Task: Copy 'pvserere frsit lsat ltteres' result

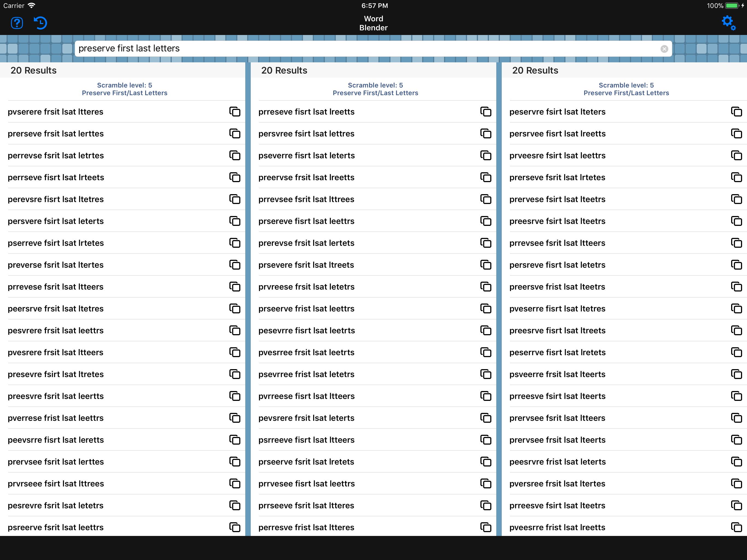Action: coord(235,112)
